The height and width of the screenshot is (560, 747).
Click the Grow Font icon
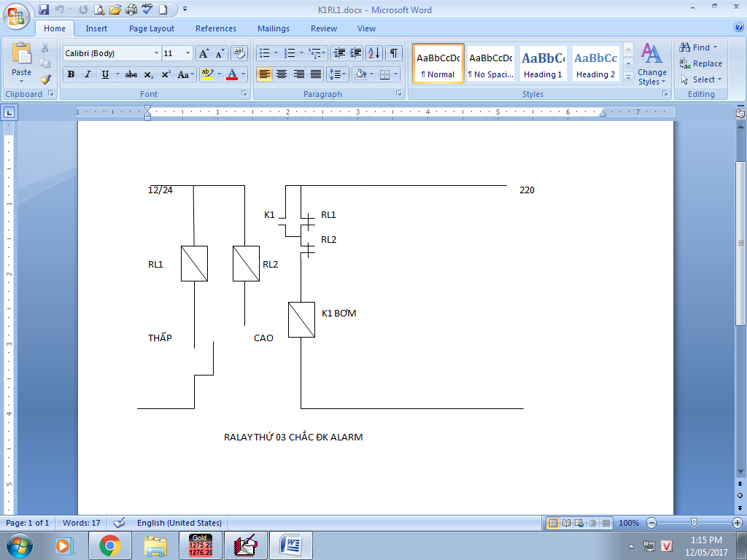[x=204, y=53]
